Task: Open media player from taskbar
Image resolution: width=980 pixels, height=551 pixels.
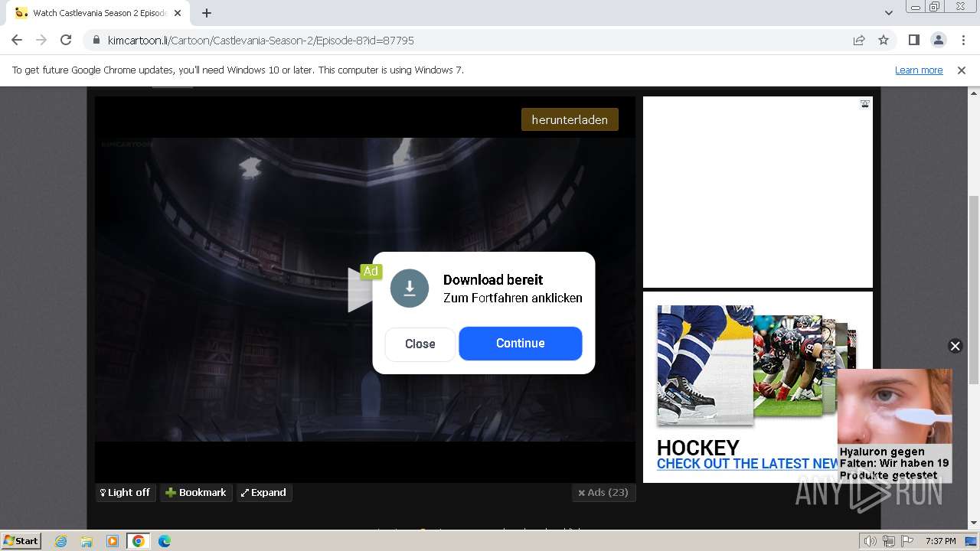Action: [x=113, y=541]
